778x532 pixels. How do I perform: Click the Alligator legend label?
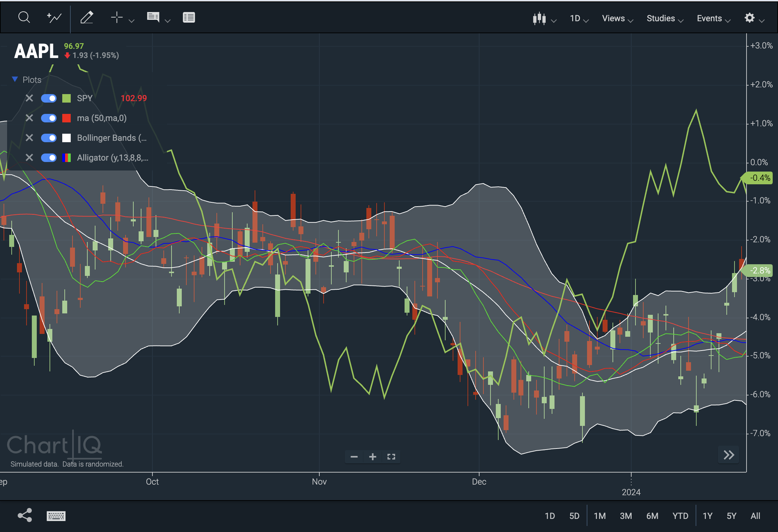pos(113,158)
